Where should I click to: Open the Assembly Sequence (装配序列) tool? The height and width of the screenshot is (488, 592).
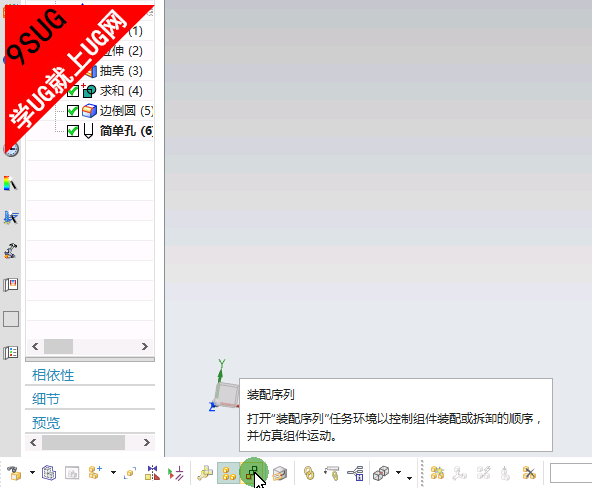coord(253,473)
